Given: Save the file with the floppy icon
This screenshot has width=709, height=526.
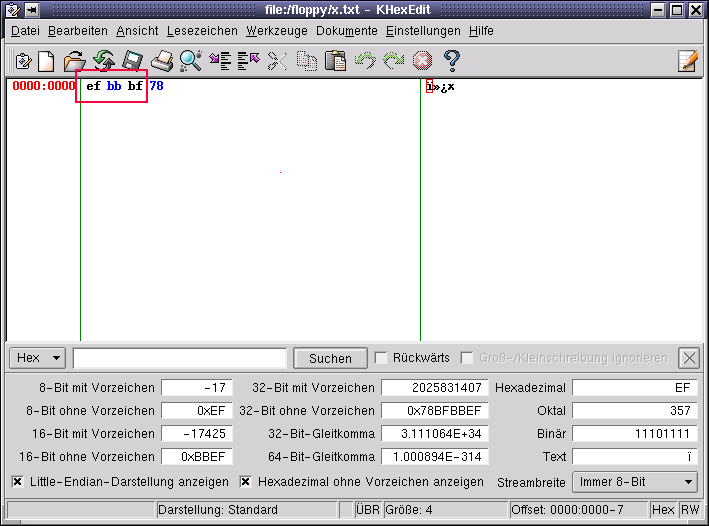Looking at the screenshot, I should pyautogui.click(x=133, y=61).
